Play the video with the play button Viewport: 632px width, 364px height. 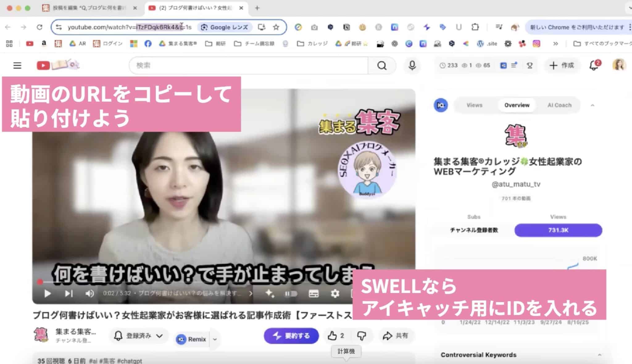point(48,293)
